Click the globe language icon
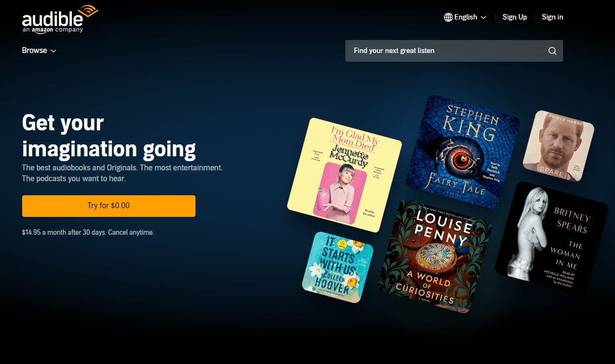 click(448, 17)
